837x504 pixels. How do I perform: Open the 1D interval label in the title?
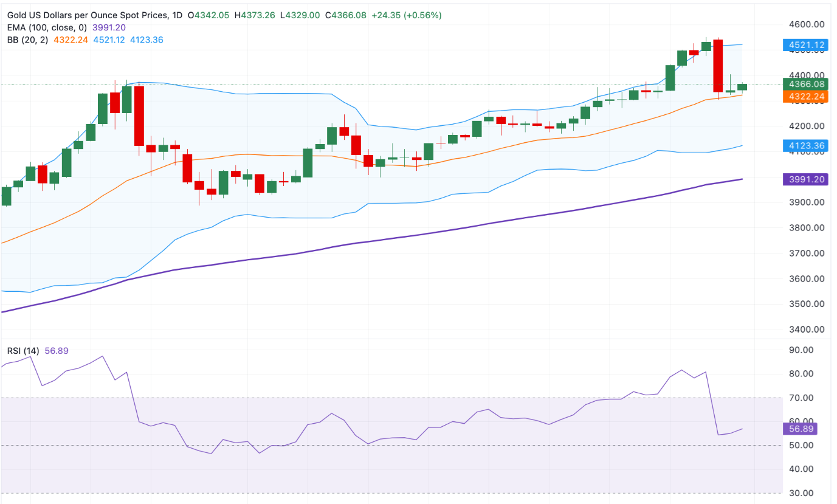[177, 15]
